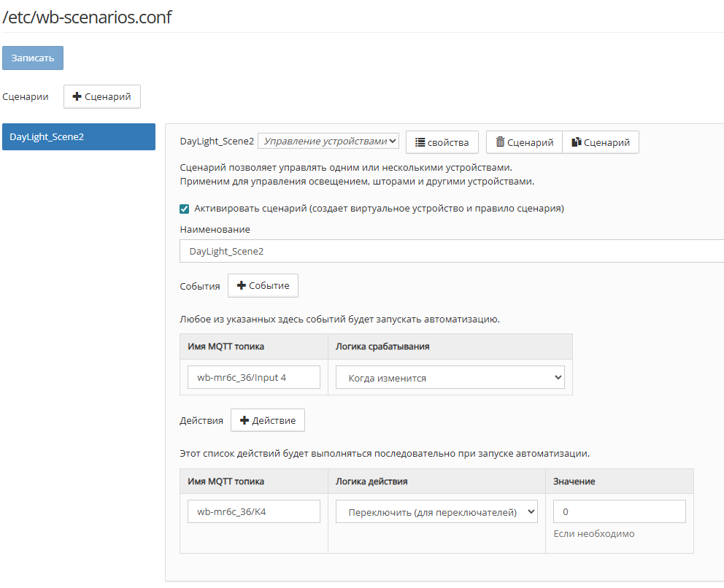Click the Значение input containing 0

coord(619,511)
